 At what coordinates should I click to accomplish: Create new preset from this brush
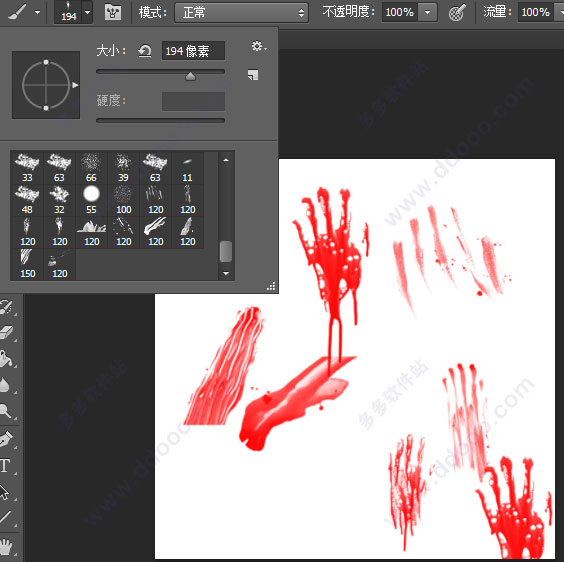(x=253, y=75)
